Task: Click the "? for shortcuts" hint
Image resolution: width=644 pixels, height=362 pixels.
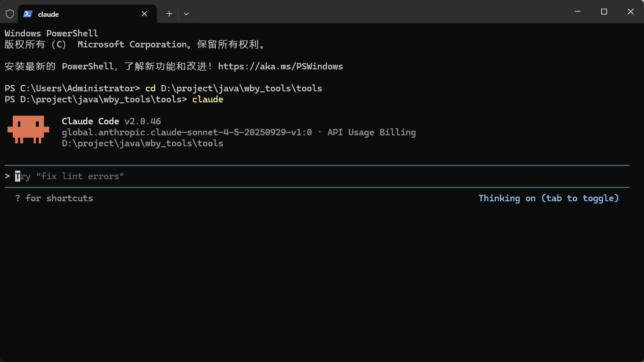Action: point(54,198)
